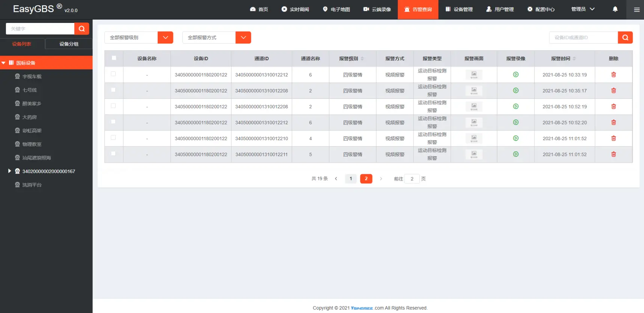The image size is (644, 313).
Task: Open the 全部报警级别 dropdown
Action: (165, 38)
